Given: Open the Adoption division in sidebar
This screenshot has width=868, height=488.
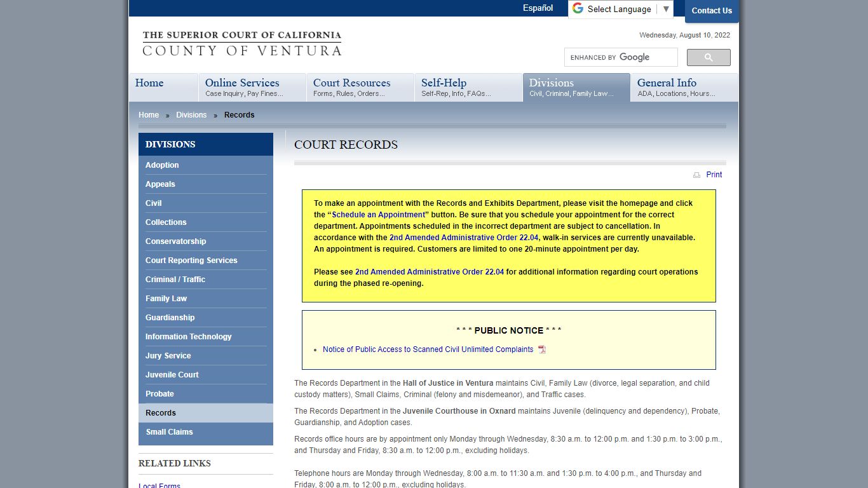Looking at the screenshot, I should pos(206,165).
